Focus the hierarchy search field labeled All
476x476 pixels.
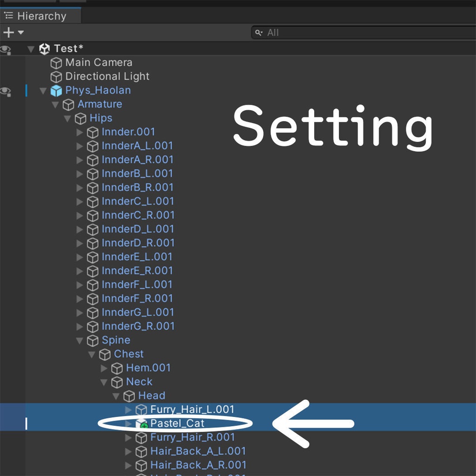pos(364,33)
